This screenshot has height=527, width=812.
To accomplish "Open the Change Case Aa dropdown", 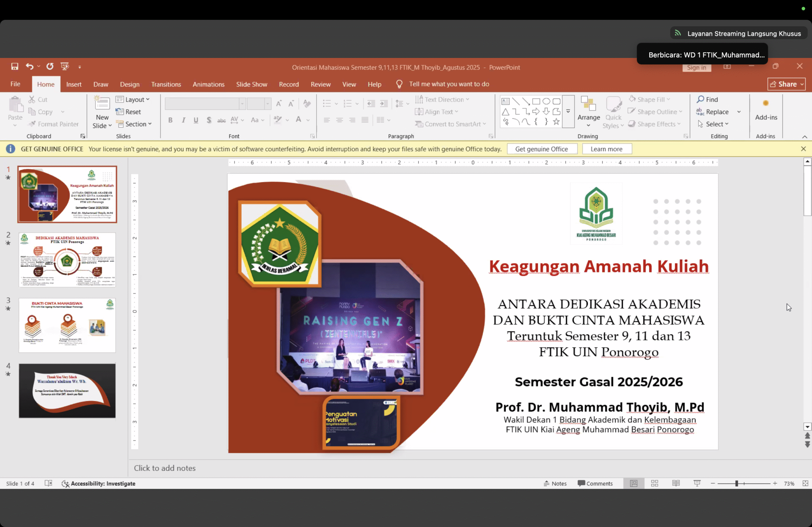I will pos(257,120).
